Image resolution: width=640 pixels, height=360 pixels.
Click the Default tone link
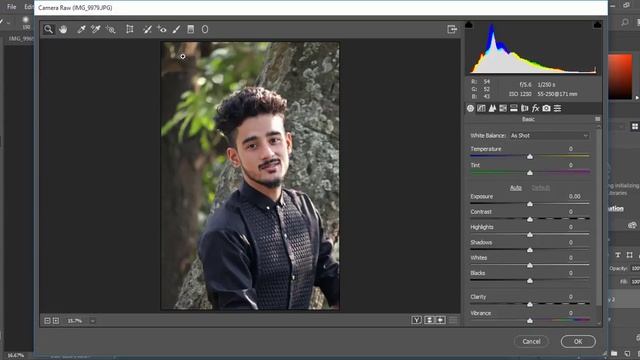(541, 188)
